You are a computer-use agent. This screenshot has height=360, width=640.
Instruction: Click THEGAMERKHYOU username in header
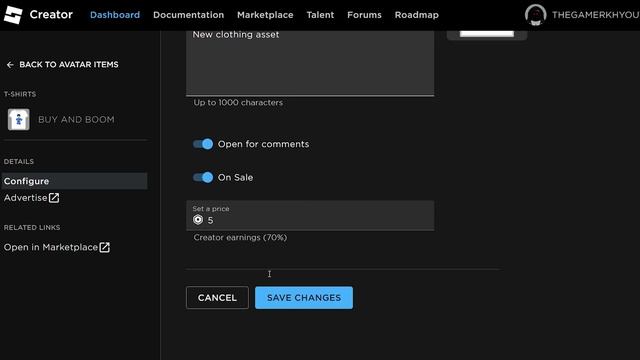596,15
